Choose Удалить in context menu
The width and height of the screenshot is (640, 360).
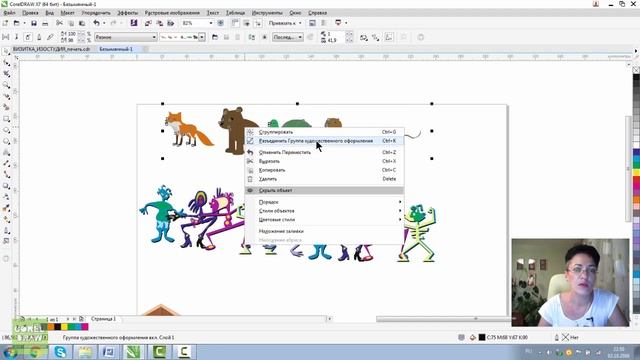[x=324, y=179]
